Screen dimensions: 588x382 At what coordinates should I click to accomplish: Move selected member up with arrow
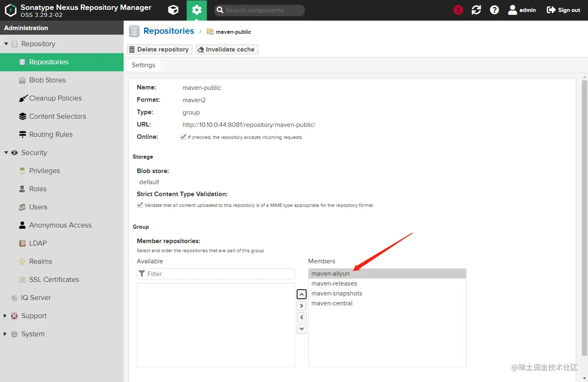point(302,294)
